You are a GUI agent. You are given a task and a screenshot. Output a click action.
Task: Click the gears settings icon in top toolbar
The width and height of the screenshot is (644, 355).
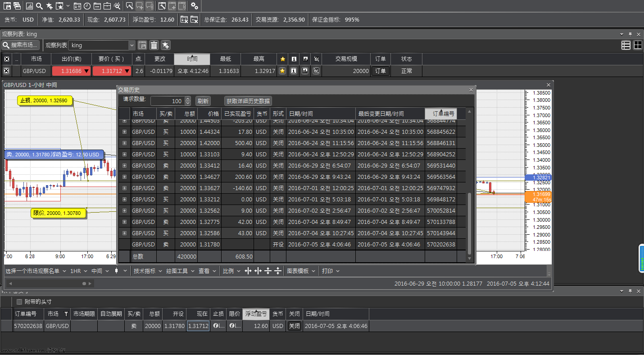(x=195, y=6)
